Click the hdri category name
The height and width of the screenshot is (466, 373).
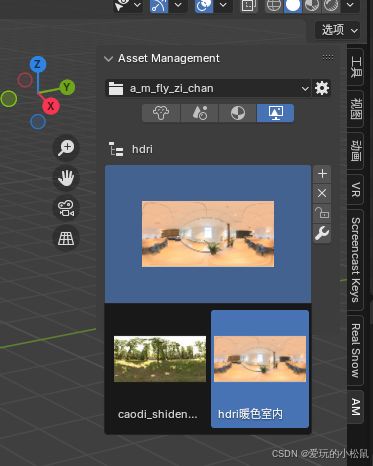coord(142,149)
